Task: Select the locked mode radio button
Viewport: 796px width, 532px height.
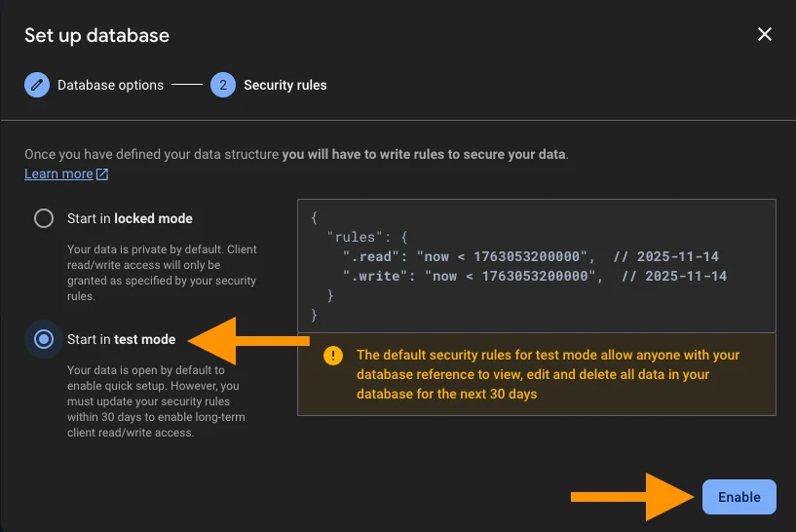Action: pos(44,218)
